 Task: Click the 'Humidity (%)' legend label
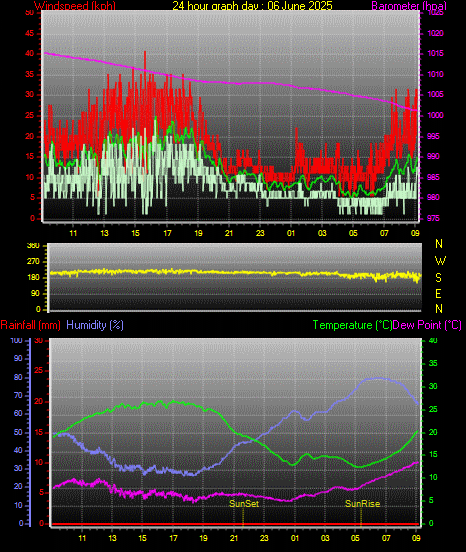(95, 325)
